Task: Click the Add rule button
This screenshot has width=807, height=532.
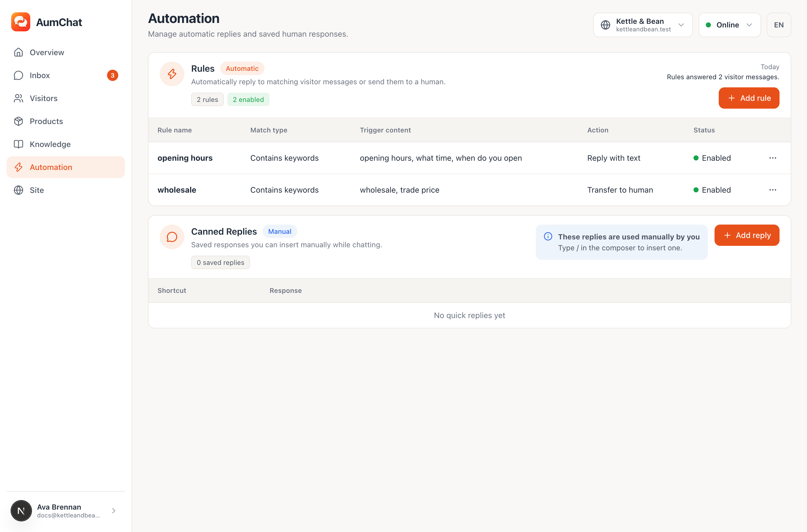Action: (x=749, y=98)
